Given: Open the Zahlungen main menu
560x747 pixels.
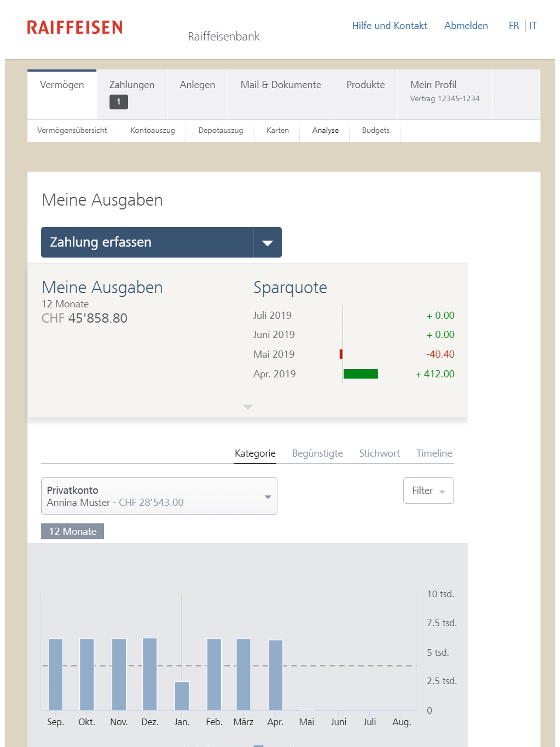Looking at the screenshot, I should click(132, 85).
